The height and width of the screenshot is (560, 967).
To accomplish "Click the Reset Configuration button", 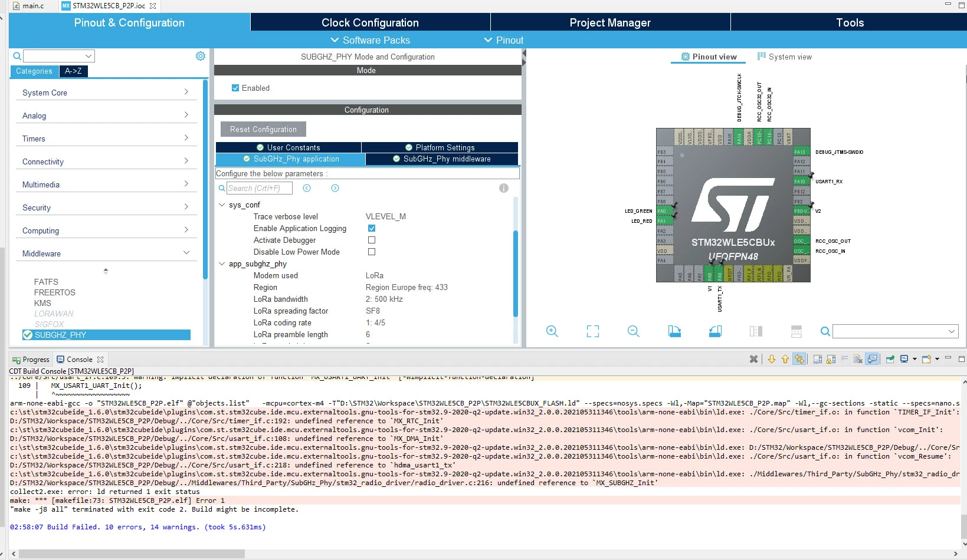I will pos(263,129).
